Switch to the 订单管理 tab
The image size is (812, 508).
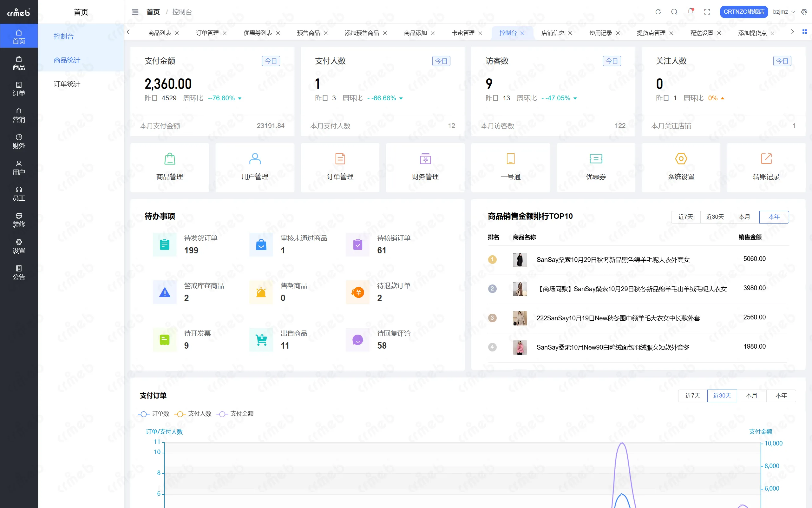(x=207, y=33)
